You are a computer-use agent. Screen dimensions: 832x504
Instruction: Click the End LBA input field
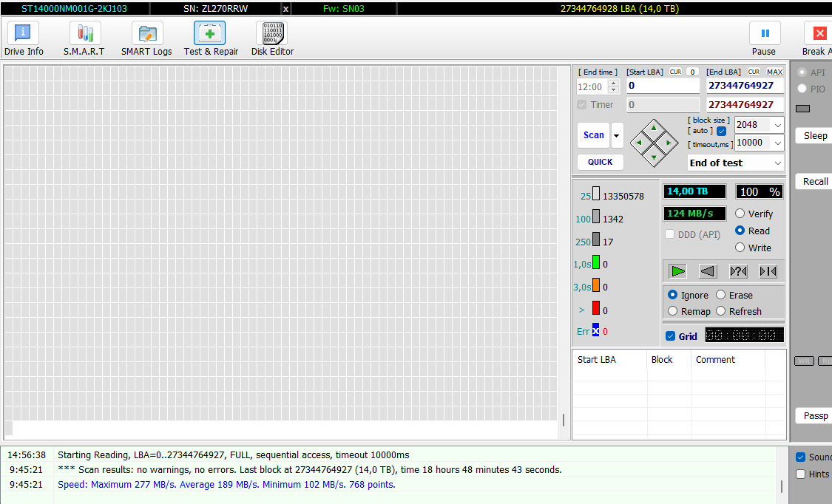745,86
